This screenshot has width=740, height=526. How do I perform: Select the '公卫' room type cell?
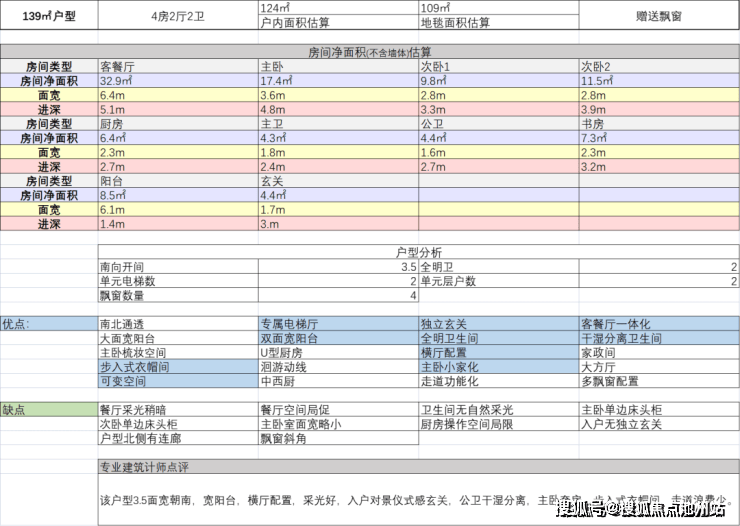[499, 123]
